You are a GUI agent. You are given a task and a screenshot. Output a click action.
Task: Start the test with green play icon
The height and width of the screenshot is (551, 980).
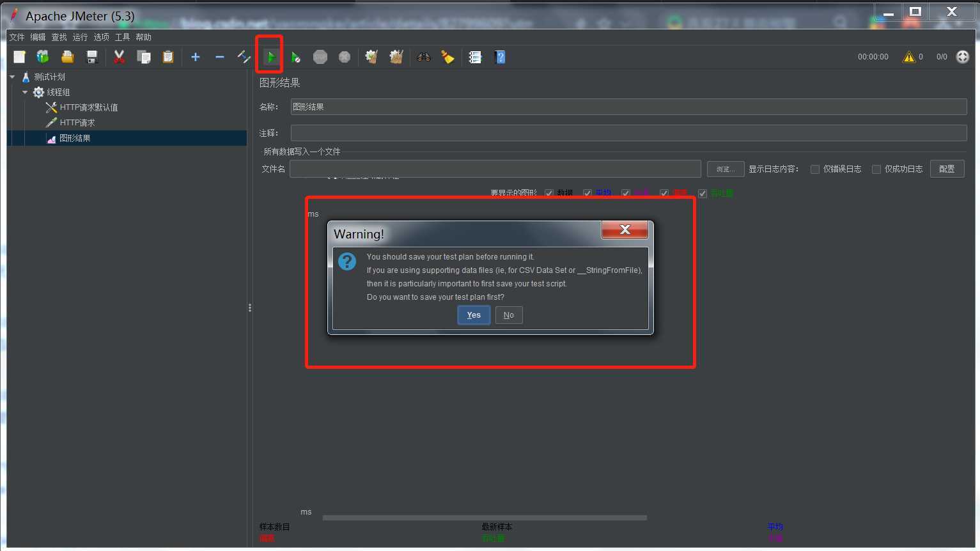click(x=270, y=57)
